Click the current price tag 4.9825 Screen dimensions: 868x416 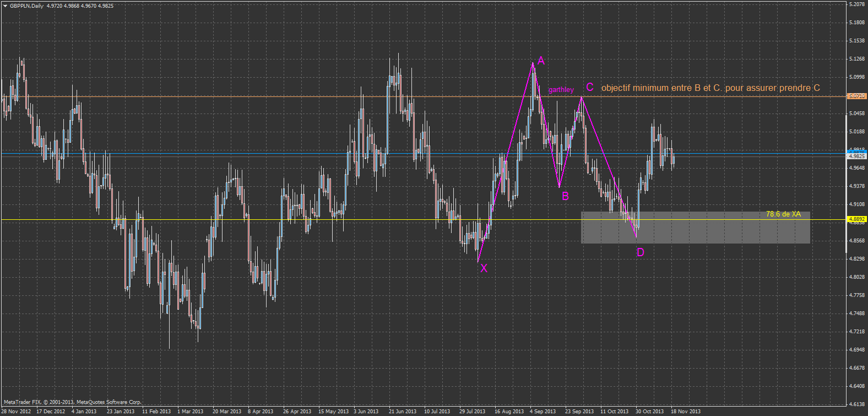click(856, 156)
